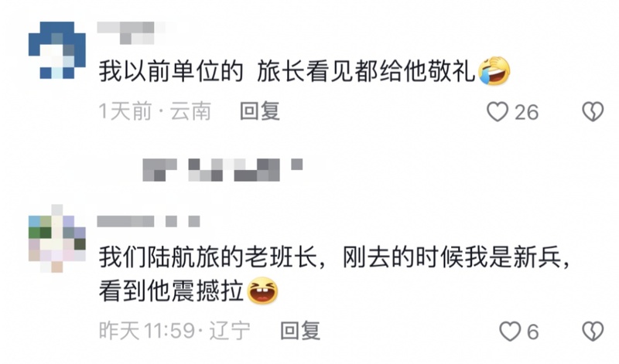Reply to the comment from 辽宁
Image resolution: width=619 pixels, height=364 pixels.
(300, 331)
